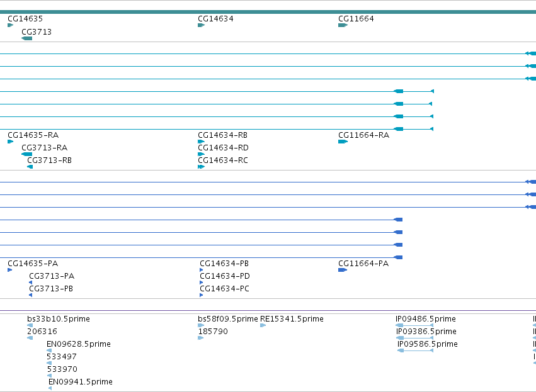Click the CG11664-RA transcript glyph
The image size is (536, 392).
[343, 142]
